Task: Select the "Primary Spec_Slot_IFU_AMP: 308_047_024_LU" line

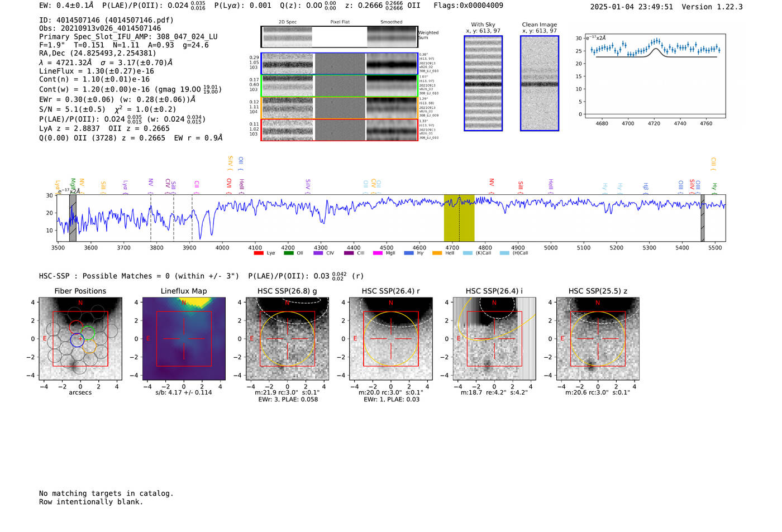Action: [x=128, y=37]
